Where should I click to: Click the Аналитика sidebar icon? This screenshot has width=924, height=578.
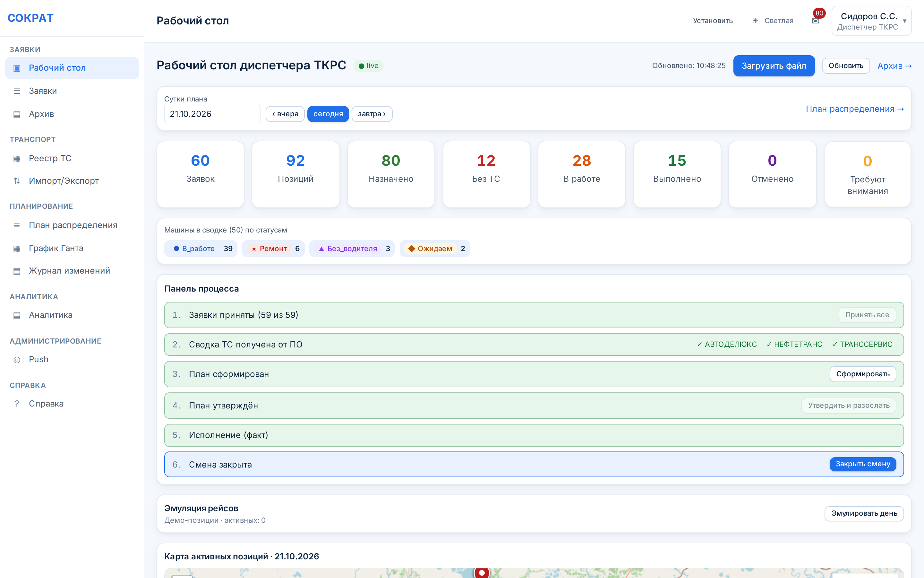17,315
